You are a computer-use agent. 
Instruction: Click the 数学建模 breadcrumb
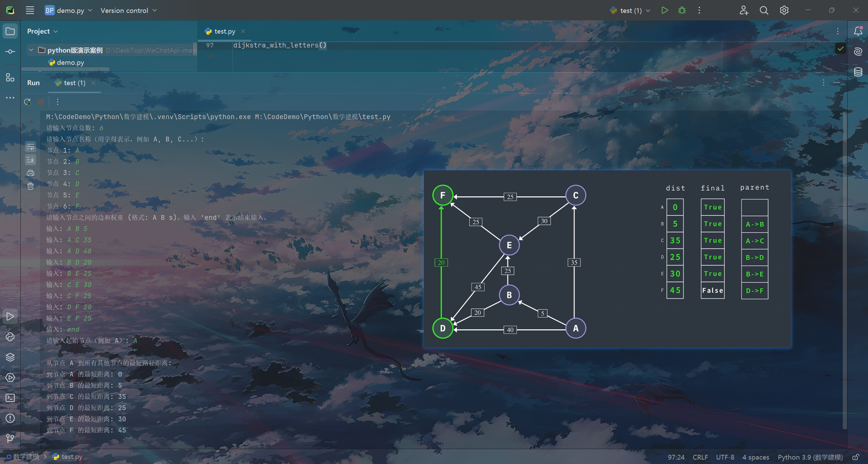[23, 457]
